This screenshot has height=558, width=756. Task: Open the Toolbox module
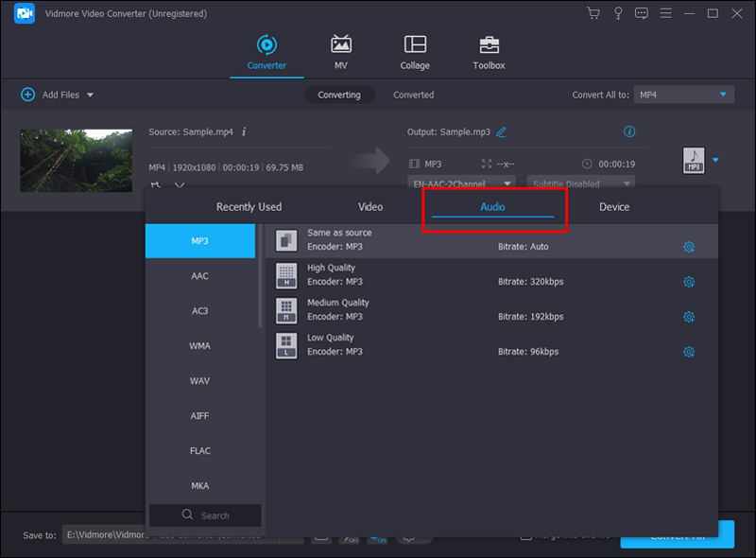pyautogui.click(x=489, y=52)
